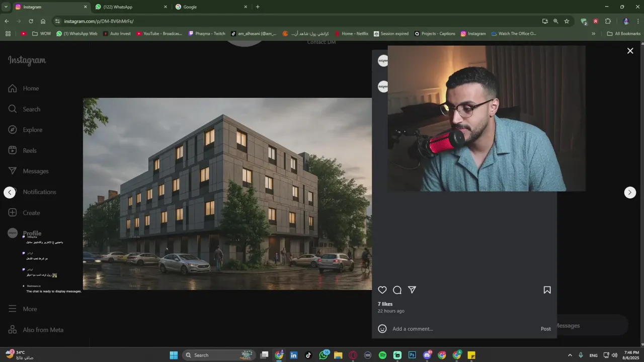Open File Explorer from the taskbar
This screenshot has width=644, height=362.
coord(338,355)
